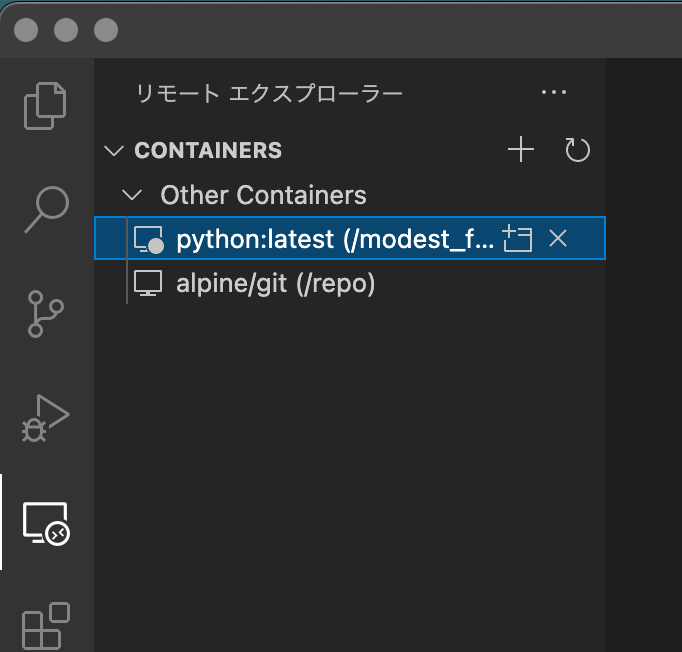The image size is (682, 652).
Task: Click the リモート エクスプローラー panel title
Action: point(269,94)
